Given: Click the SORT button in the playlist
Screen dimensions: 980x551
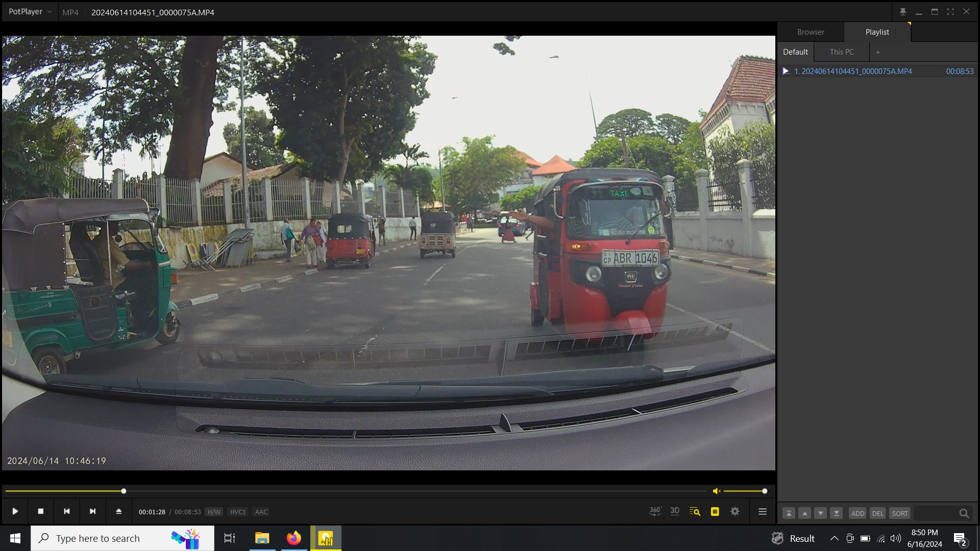Looking at the screenshot, I should point(900,513).
